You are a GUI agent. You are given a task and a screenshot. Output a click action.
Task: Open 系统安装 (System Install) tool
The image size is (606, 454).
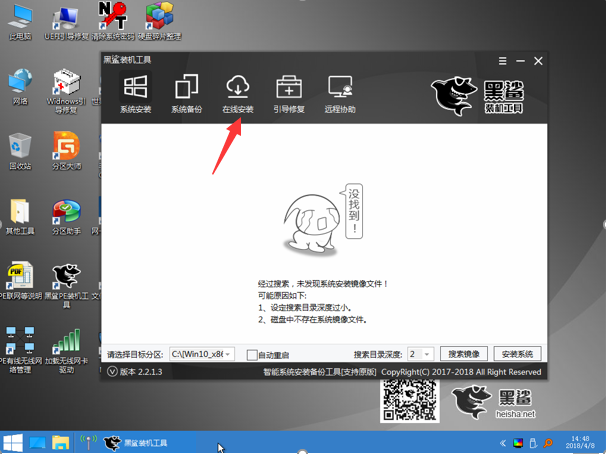[135, 91]
